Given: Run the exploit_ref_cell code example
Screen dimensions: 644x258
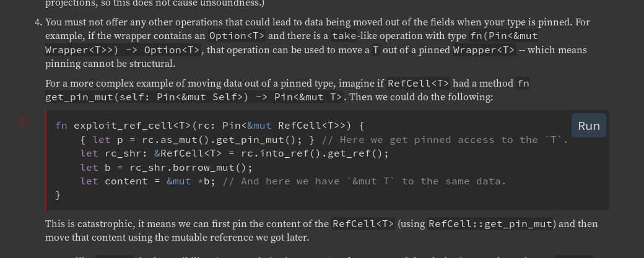Looking at the screenshot, I should click(588, 126).
